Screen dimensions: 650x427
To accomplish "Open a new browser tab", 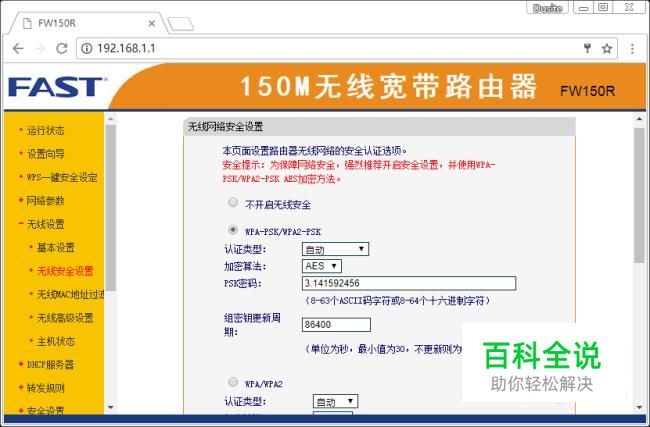I will click(x=180, y=24).
